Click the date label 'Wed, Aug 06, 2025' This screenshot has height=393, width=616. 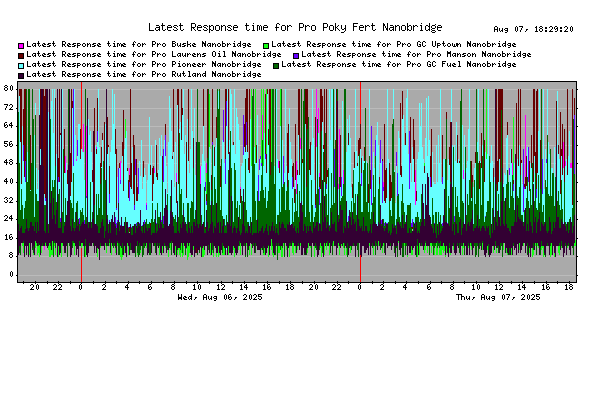[220, 297]
